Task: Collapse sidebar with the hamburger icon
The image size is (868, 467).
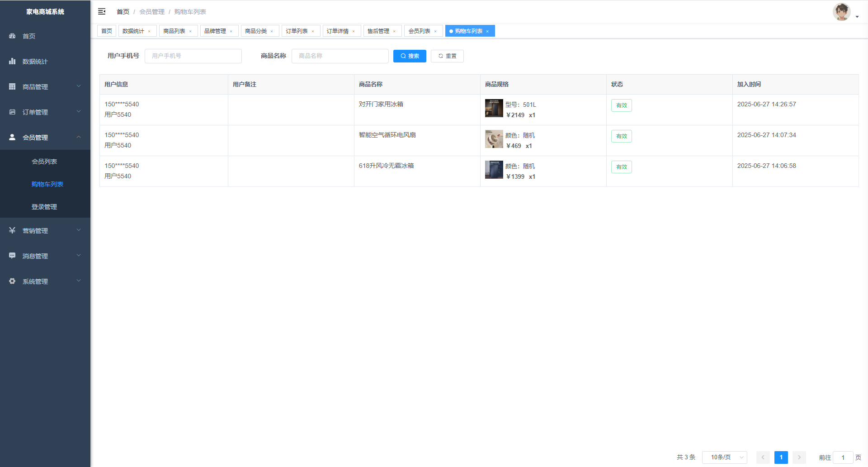Action: coord(102,11)
